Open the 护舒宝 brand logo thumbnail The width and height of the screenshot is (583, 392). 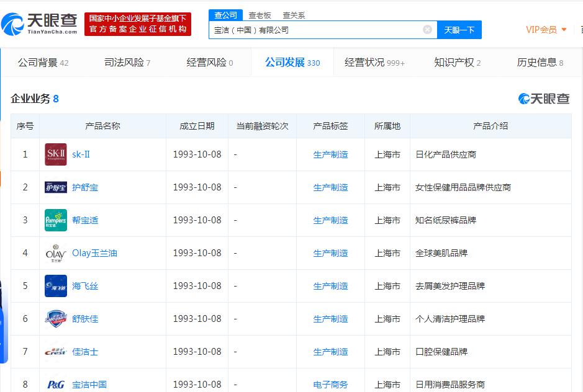click(x=56, y=187)
